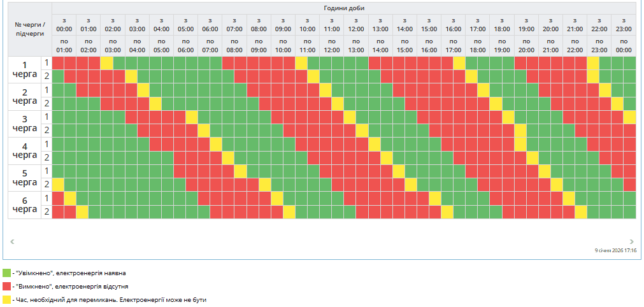Click the "з 00:00" hour column header

64,25
